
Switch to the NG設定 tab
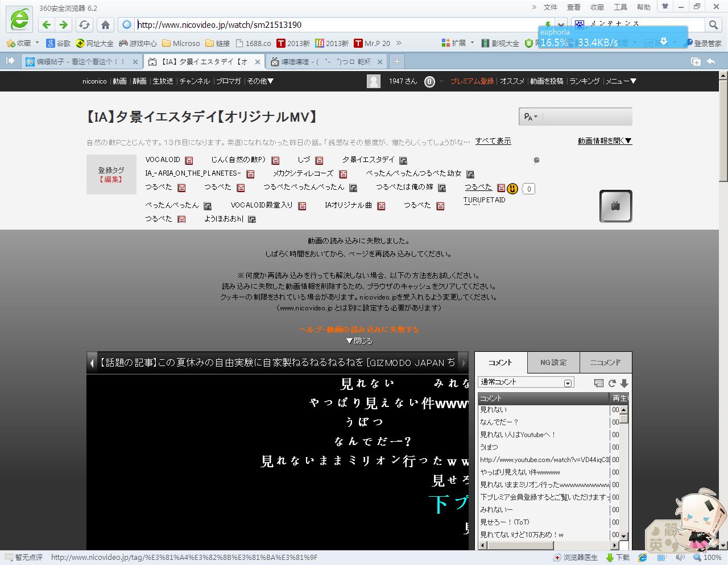coord(553,363)
